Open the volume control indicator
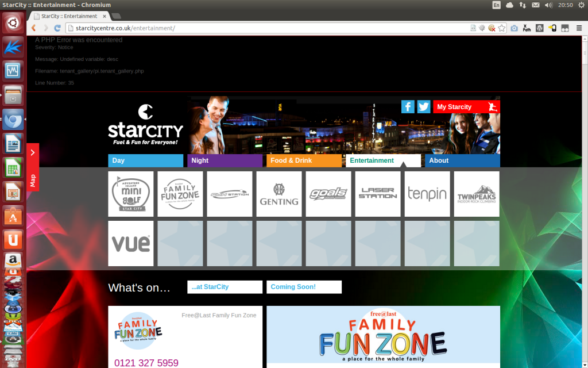The image size is (588, 368). pos(548,5)
